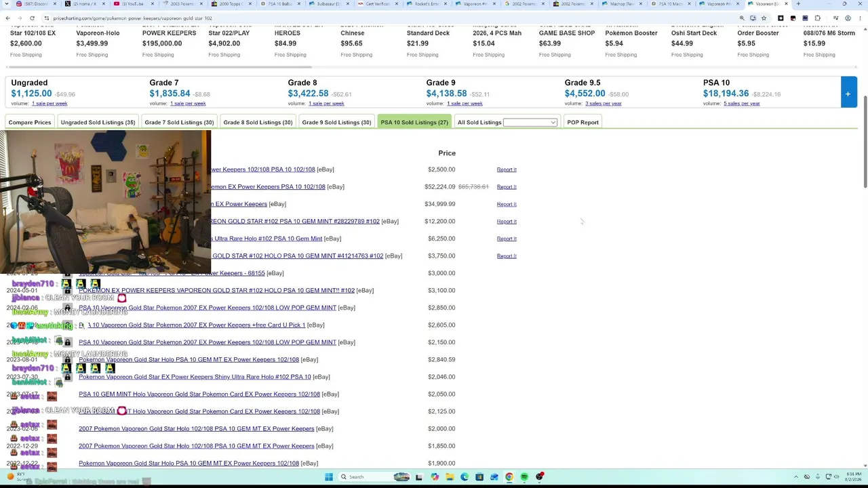Open Grade 7 volume '1 sale per week' link

[188, 104]
